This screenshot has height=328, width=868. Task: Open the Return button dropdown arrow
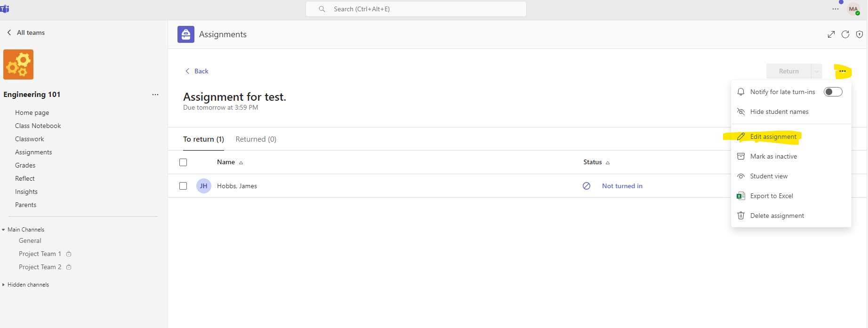[x=817, y=72]
